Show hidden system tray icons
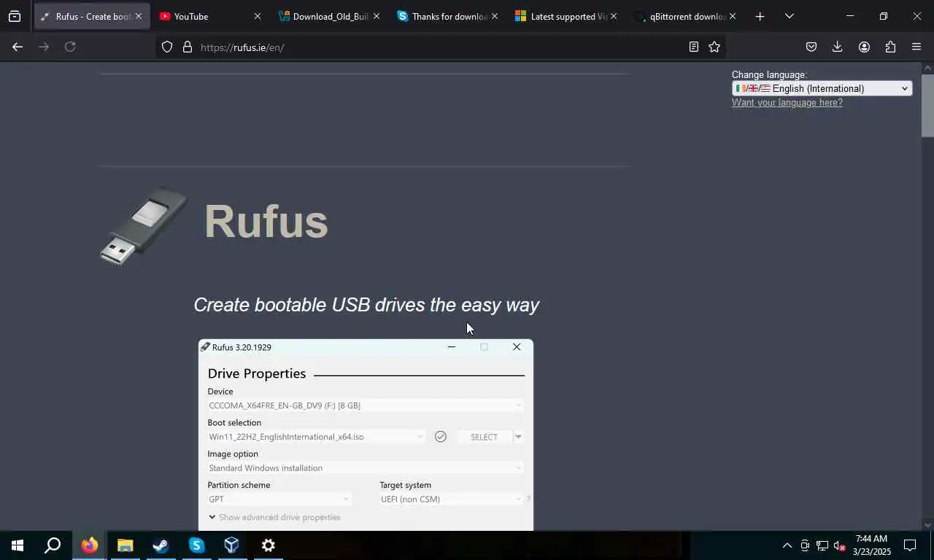This screenshot has height=560, width=934. (787, 545)
